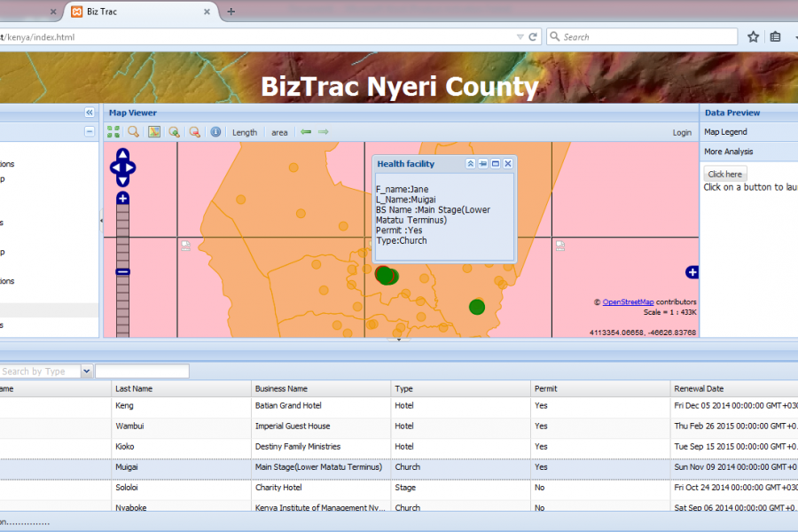Select the Batian Grand Hotel row
798x532 pixels.
tap(399, 406)
